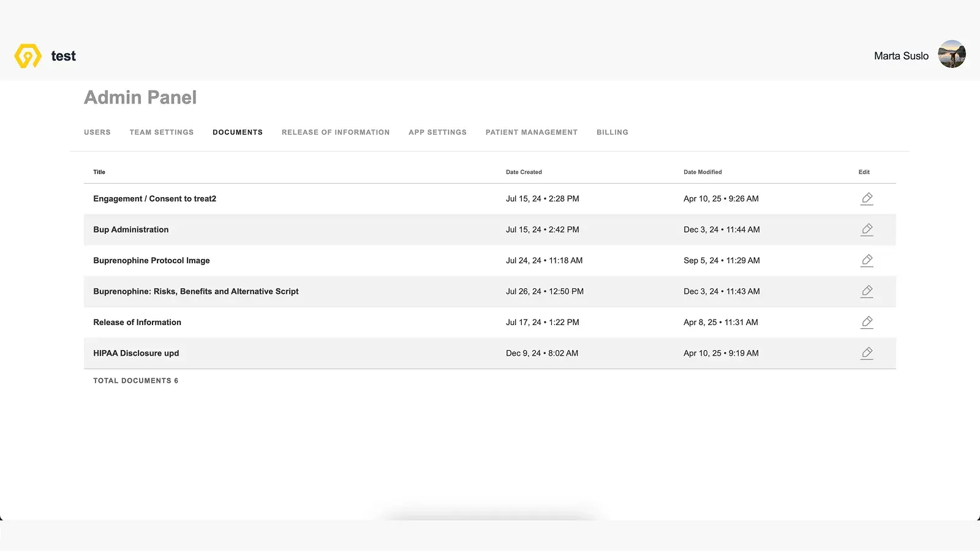Viewport: 980px width, 551px height.
Task: Click the pencil icon for Bup Administration
Action: click(867, 230)
